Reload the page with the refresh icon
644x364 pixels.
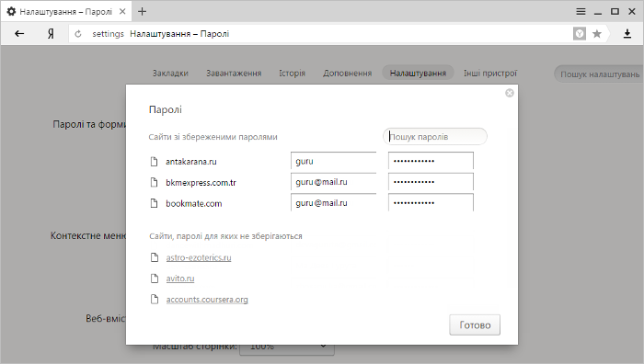(x=78, y=34)
